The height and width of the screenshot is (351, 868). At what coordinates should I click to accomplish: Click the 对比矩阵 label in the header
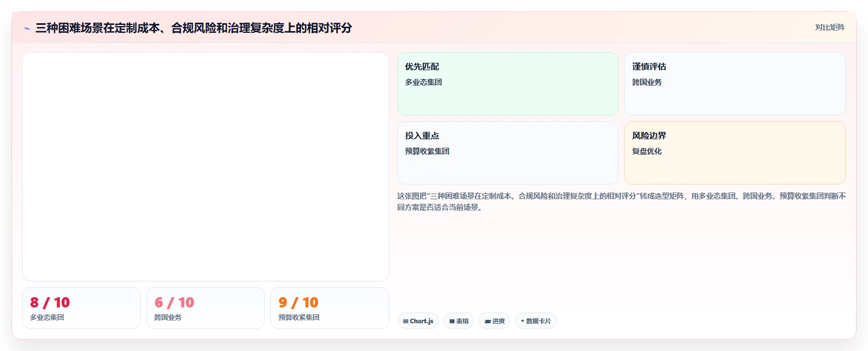[830, 28]
